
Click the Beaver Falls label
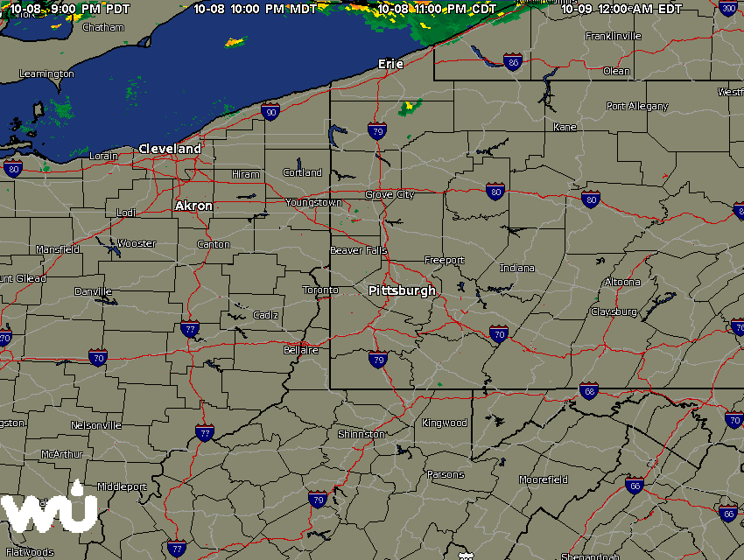coord(358,250)
